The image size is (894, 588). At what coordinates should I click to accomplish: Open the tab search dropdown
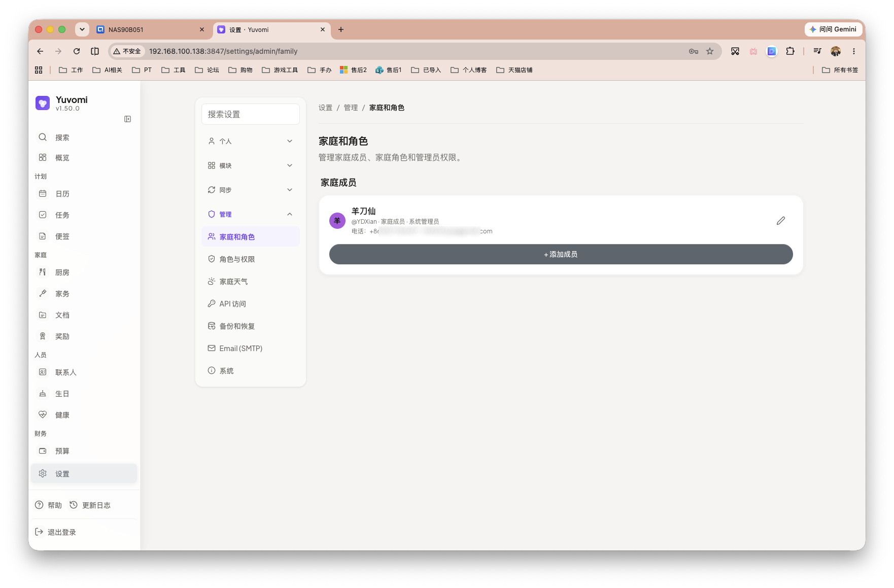pyautogui.click(x=82, y=29)
